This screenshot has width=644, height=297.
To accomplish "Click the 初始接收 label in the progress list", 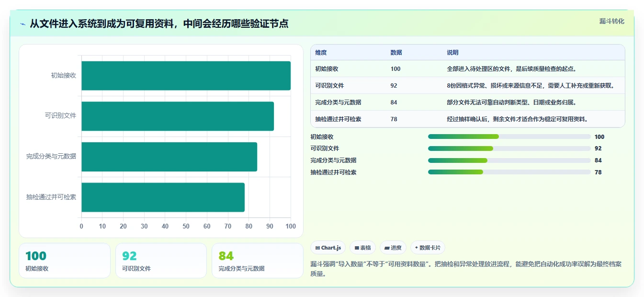I will pos(322,137).
